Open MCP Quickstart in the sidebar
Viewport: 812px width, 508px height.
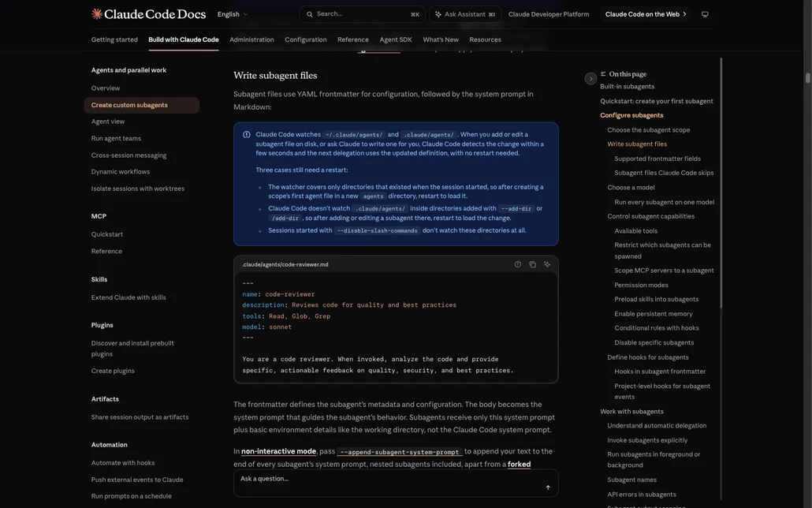(107, 234)
